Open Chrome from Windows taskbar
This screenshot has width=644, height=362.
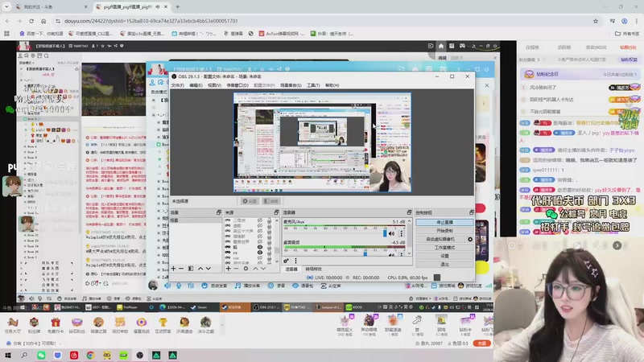point(90,355)
